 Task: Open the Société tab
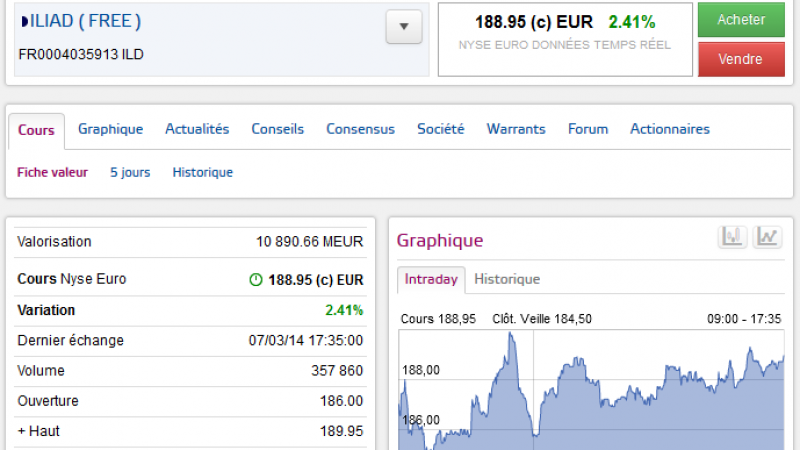tap(440, 129)
